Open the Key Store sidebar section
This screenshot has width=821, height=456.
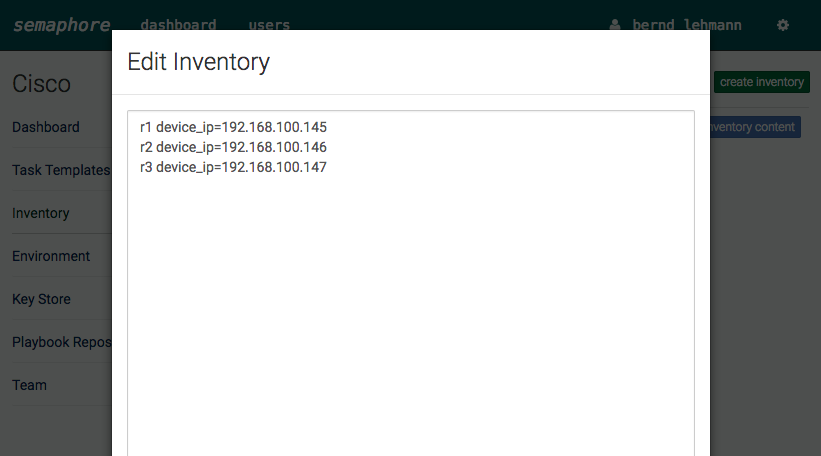point(41,299)
